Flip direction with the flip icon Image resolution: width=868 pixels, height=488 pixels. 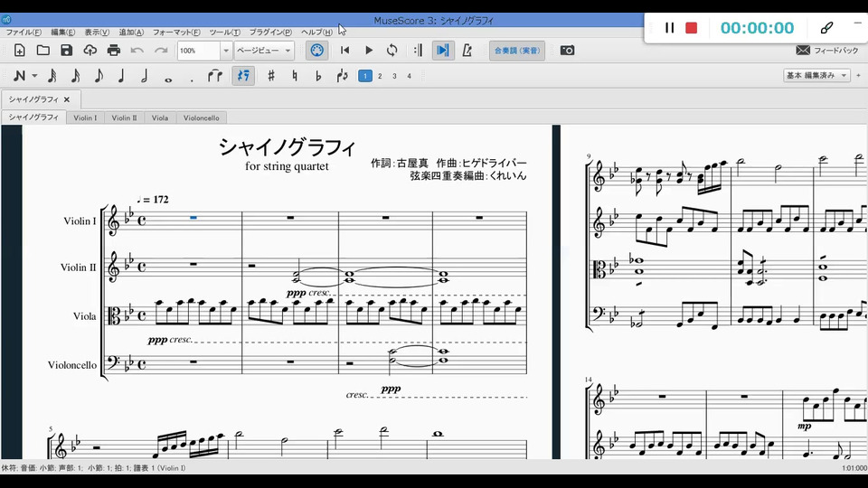point(342,76)
